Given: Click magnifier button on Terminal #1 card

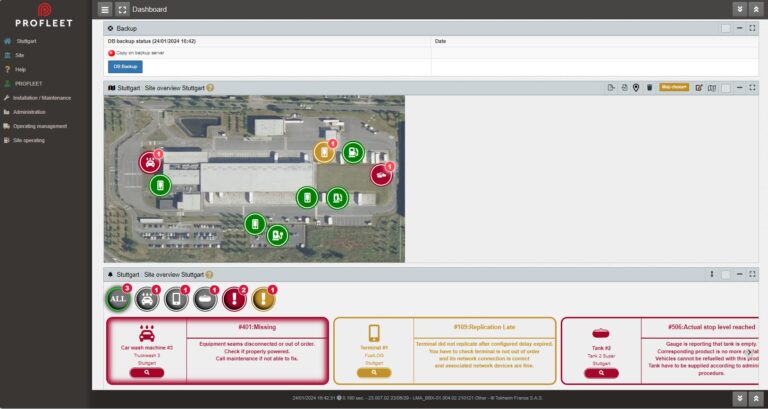Looking at the screenshot, I should pyautogui.click(x=374, y=373).
